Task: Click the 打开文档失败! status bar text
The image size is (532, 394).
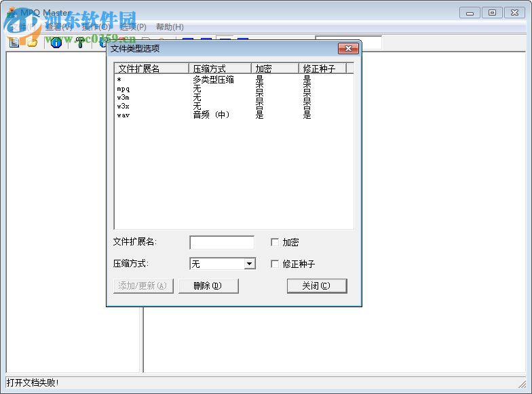Action: pos(33,382)
